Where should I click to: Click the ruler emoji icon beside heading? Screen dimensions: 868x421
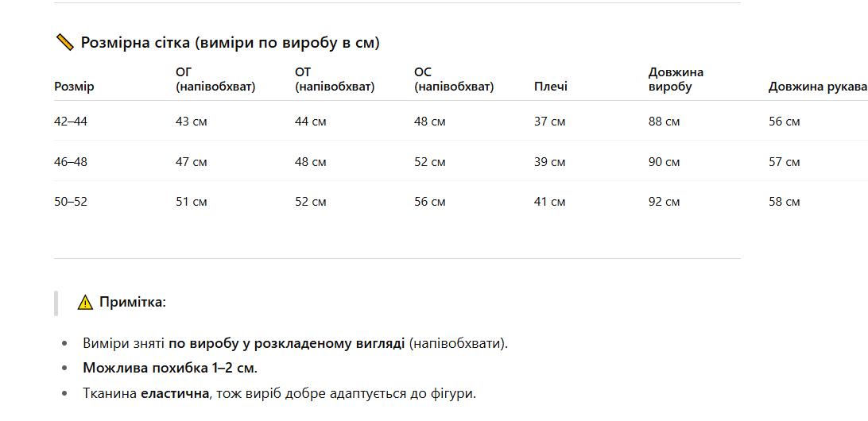coord(64,42)
